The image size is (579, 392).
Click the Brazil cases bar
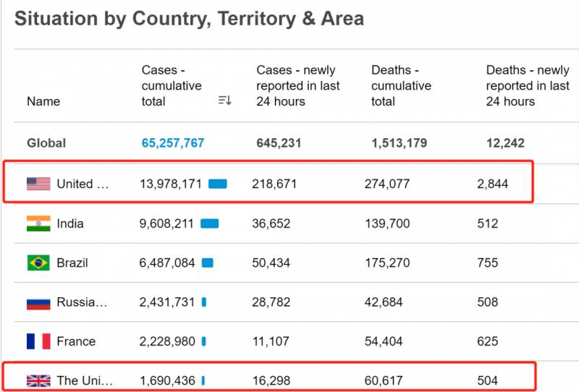tap(208, 263)
